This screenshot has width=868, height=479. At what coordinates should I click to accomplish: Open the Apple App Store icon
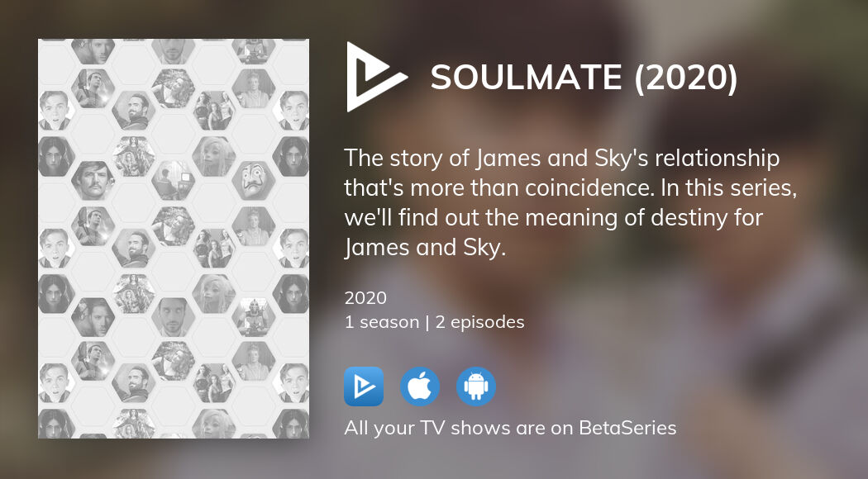(x=420, y=387)
